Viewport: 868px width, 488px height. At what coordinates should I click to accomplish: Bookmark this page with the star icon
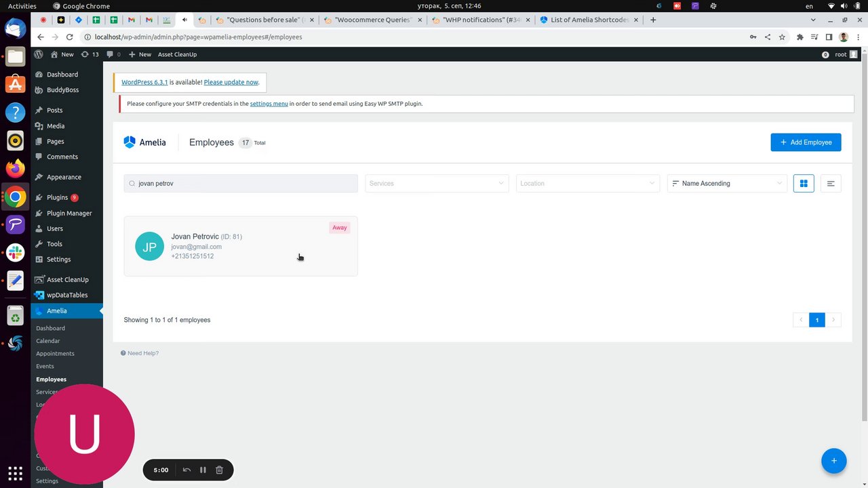(x=782, y=37)
